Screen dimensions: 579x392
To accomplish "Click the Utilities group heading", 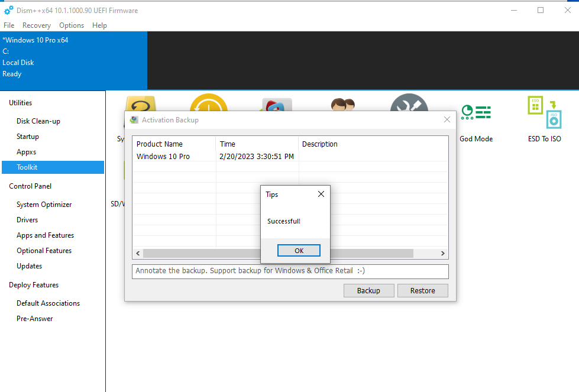I will 20,103.
